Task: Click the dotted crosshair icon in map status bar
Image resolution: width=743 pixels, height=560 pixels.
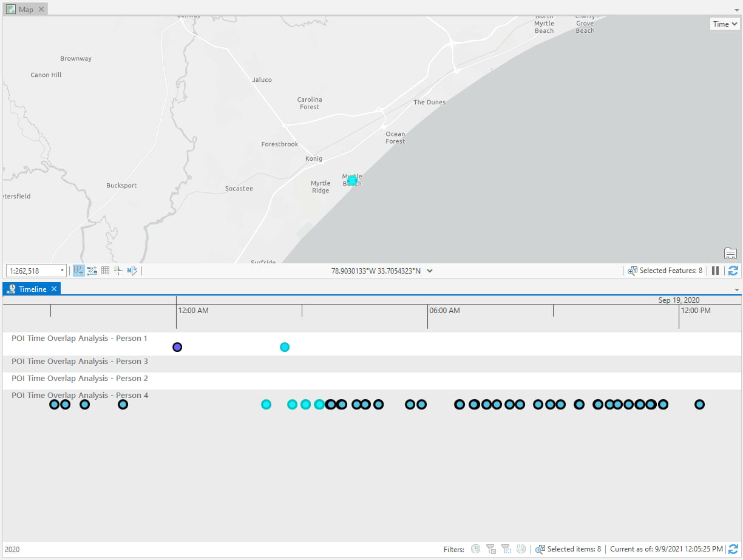Action: (118, 270)
